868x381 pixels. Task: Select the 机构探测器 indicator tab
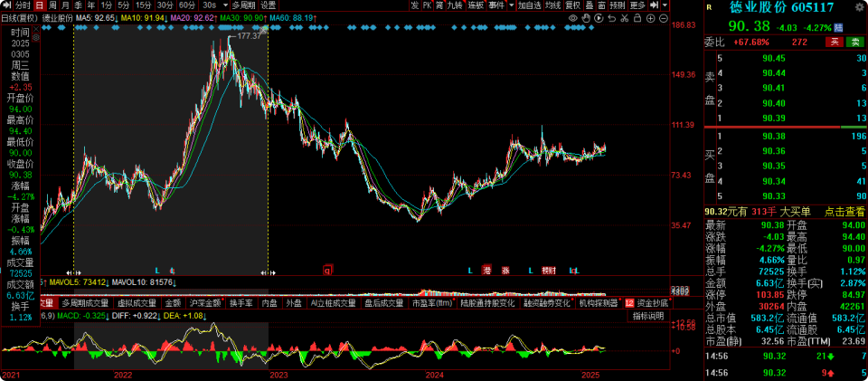(599, 303)
